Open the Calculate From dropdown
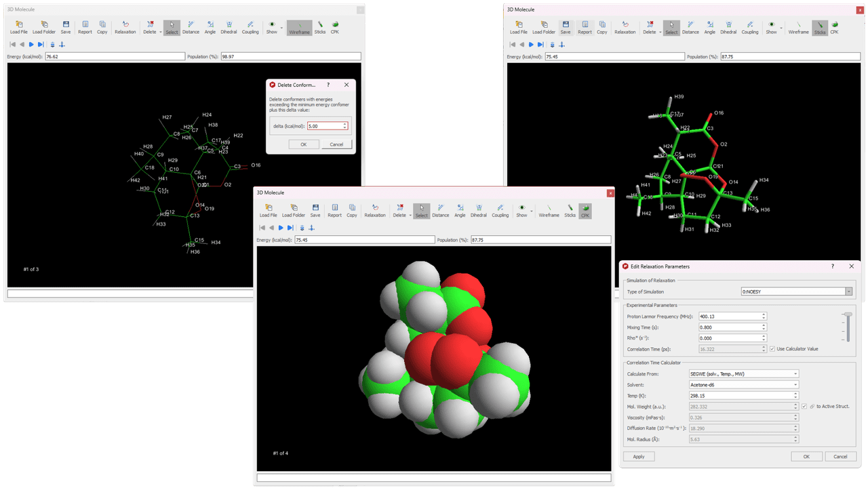The image size is (868, 488). click(x=744, y=373)
